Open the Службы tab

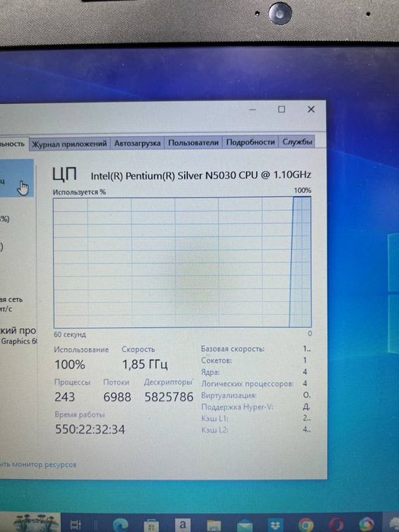297,142
